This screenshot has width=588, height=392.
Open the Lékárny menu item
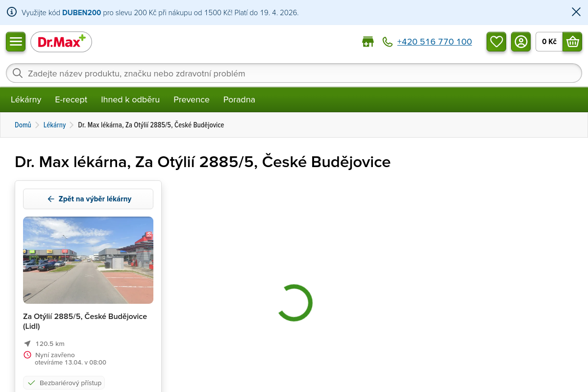tap(26, 99)
